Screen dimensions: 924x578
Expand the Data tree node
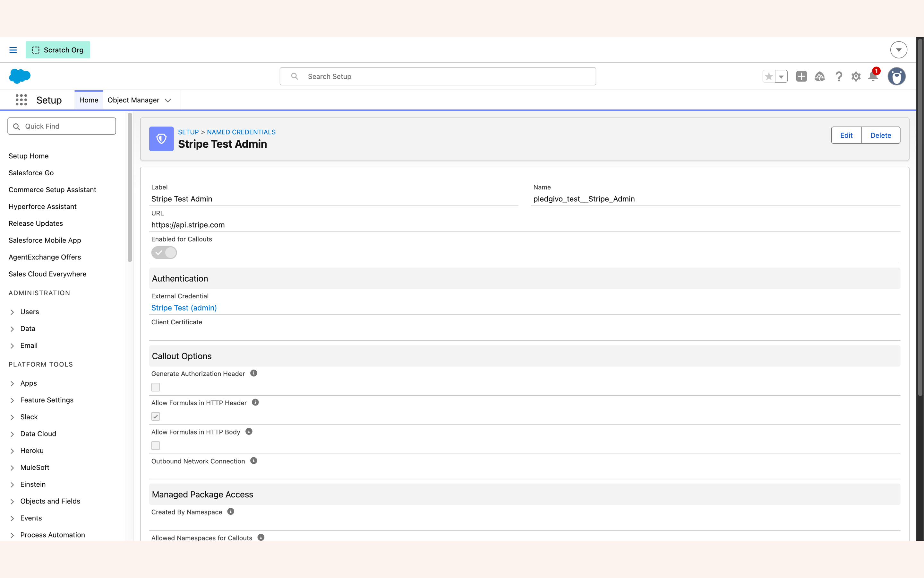tap(12, 329)
